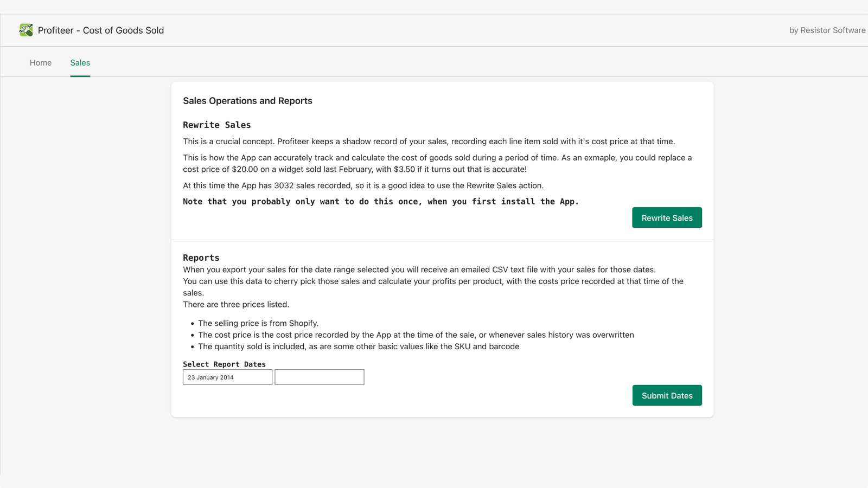
Task: Click the sentence about the emailed CSV file
Action: (419, 269)
